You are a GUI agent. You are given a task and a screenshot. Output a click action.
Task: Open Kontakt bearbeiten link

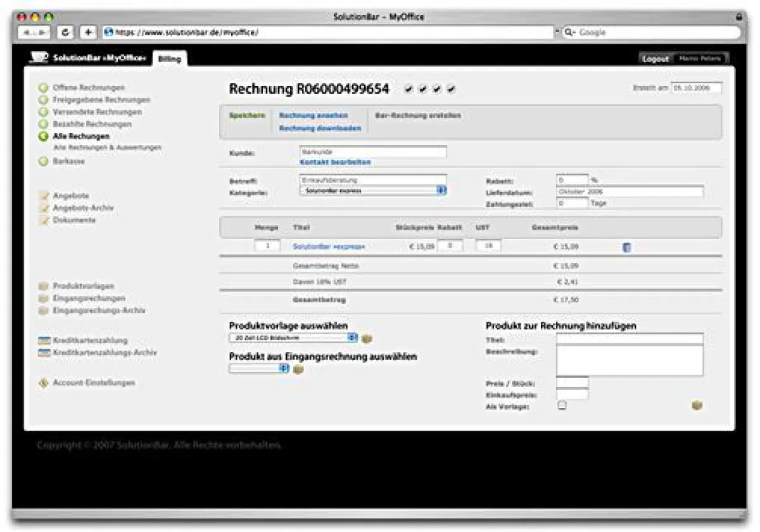(x=335, y=161)
